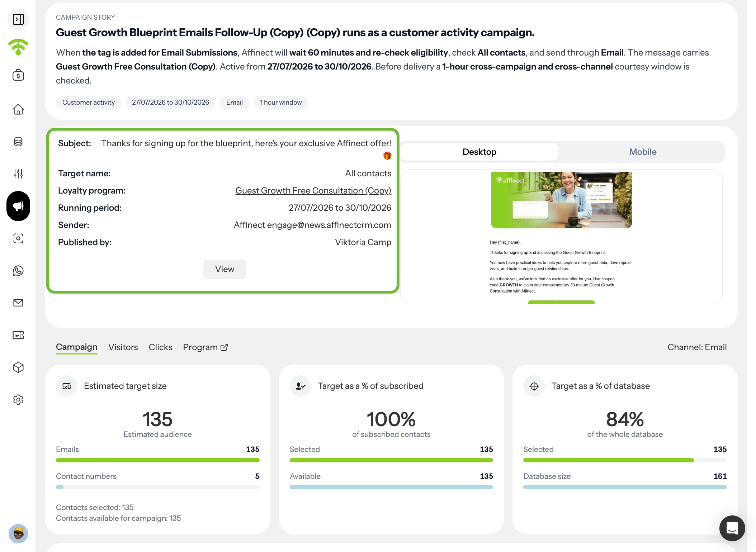Image resolution: width=756 pixels, height=552 pixels.
Task: Click the green button in the email preview
Action: click(x=561, y=302)
